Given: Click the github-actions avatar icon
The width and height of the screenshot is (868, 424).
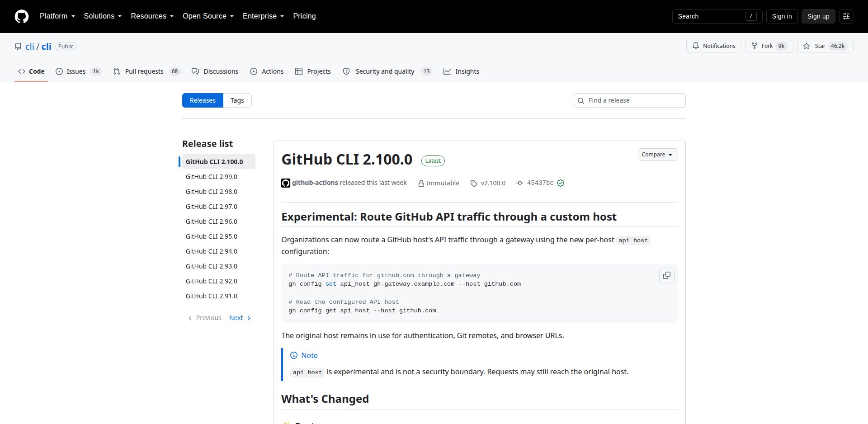Looking at the screenshot, I should (x=286, y=183).
